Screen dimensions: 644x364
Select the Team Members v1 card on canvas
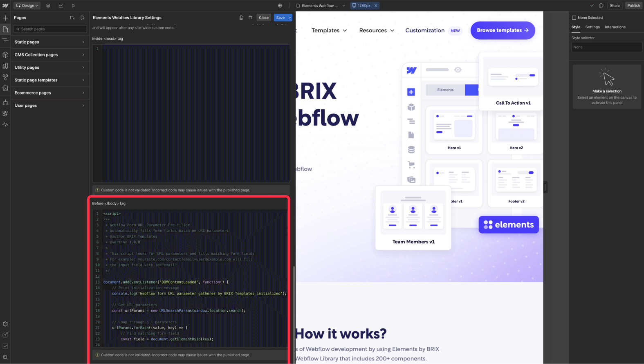(x=413, y=218)
